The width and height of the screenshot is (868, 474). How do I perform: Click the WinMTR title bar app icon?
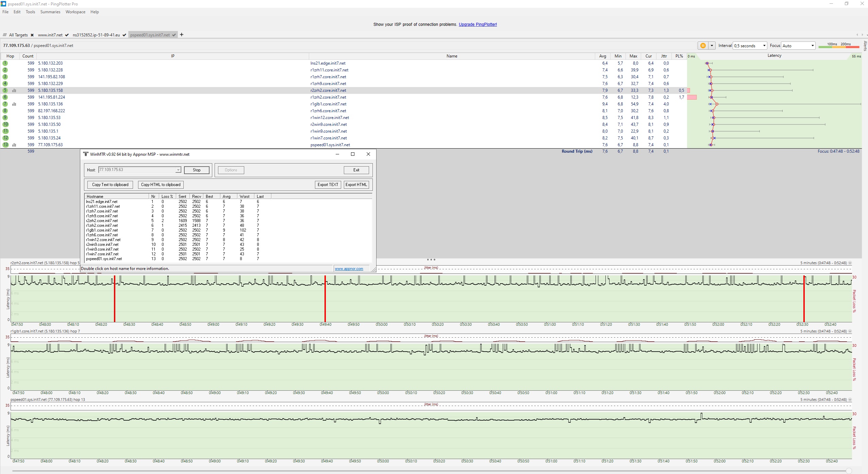coord(86,154)
